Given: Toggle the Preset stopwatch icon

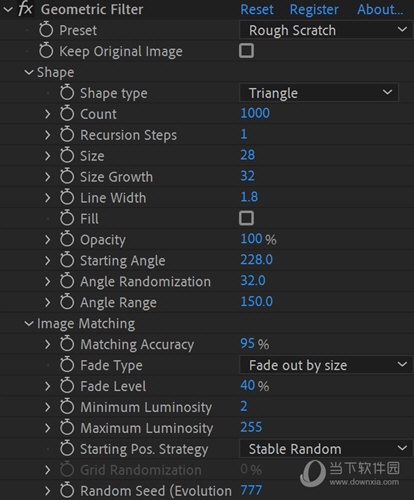Looking at the screenshot, I should coord(46,30).
